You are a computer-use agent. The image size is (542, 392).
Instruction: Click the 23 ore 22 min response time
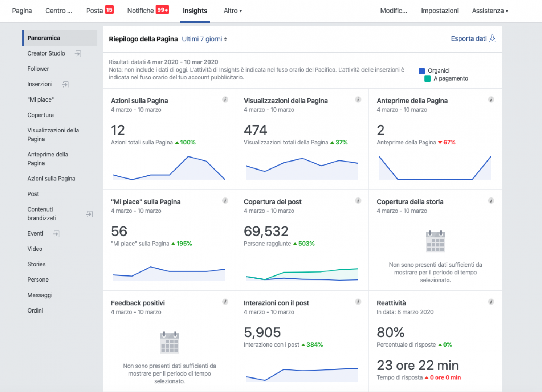[x=417, y=365]
